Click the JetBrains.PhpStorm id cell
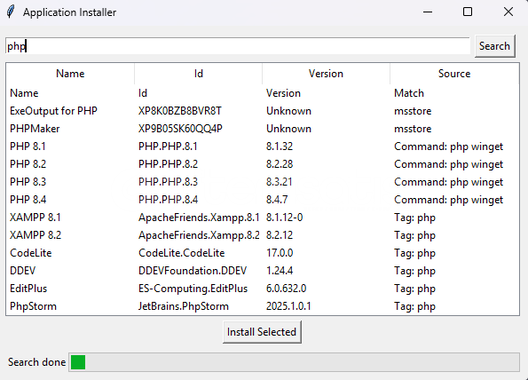The image size is (528, 380). [183, 306]
